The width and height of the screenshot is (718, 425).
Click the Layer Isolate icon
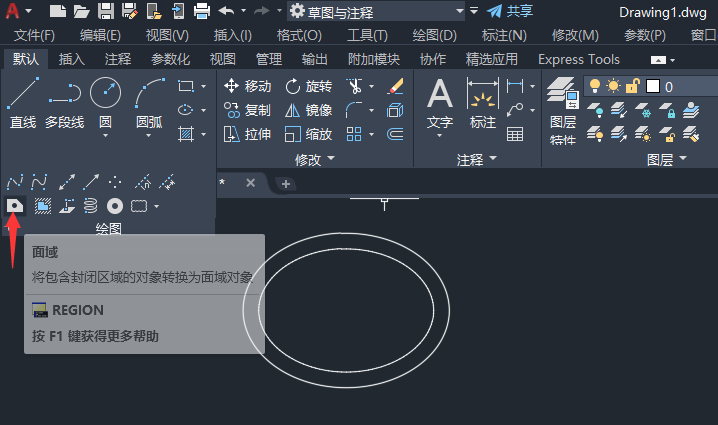[x=619, y=110]
